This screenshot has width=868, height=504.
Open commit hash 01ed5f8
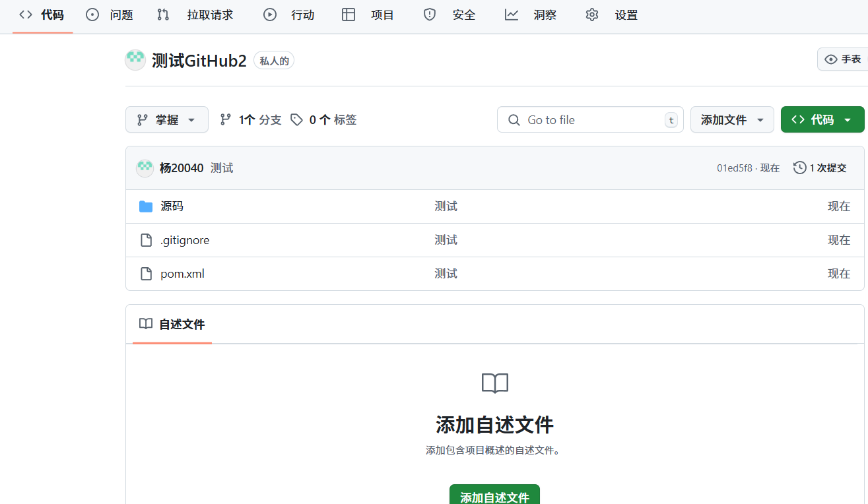click(735, 168)
